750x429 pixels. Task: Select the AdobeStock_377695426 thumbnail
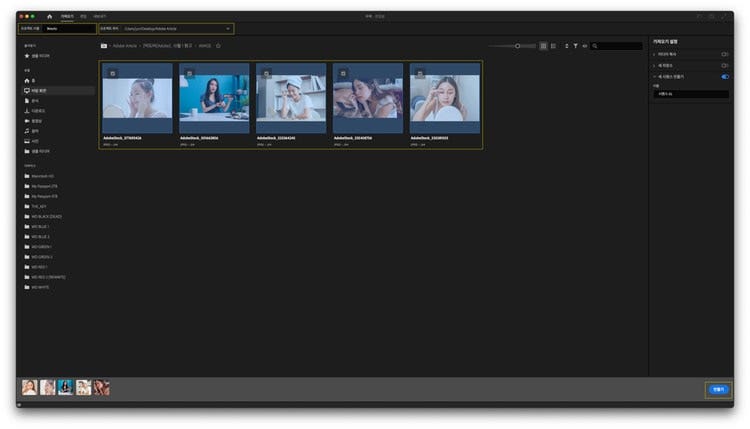[137, 99]
